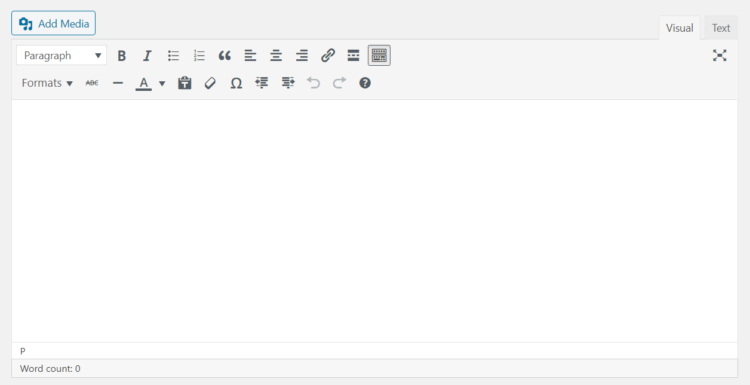The image size is (750, 385).
Task: Align text left
Action: (250, 55)
